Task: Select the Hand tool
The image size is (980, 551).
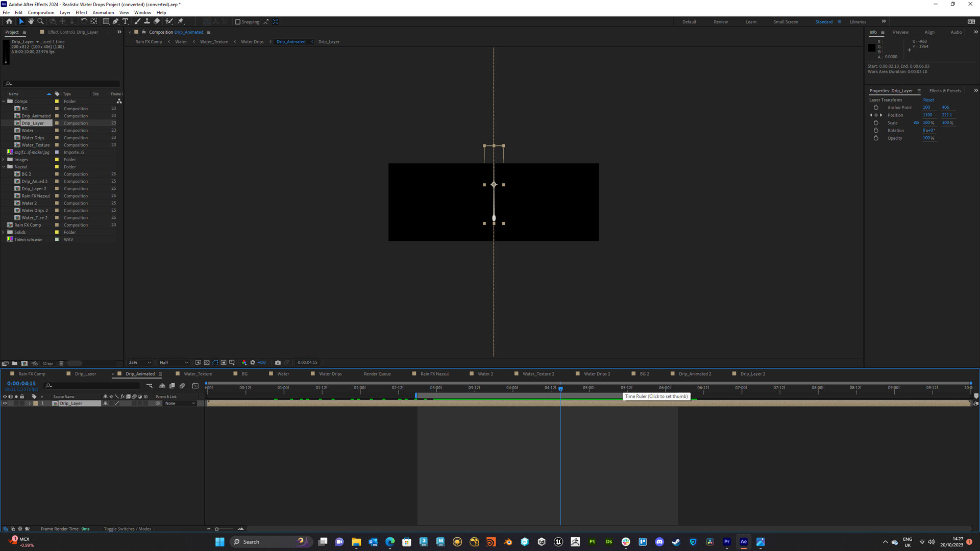Action: [31, 21]
